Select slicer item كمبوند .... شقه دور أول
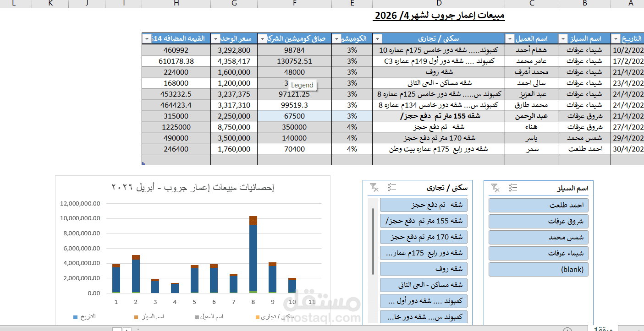The width and height of the screenshot is (644, 331). coord(424,301)
